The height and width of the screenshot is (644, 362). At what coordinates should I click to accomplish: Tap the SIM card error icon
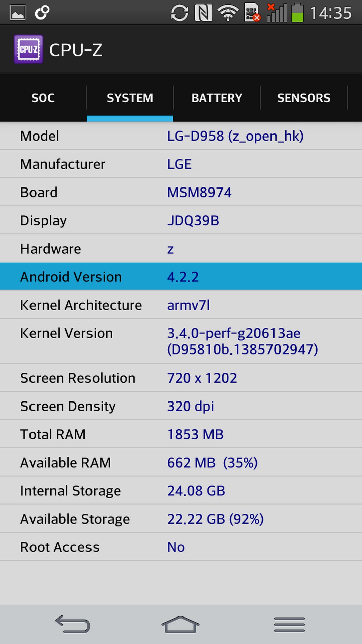(252, 13)
